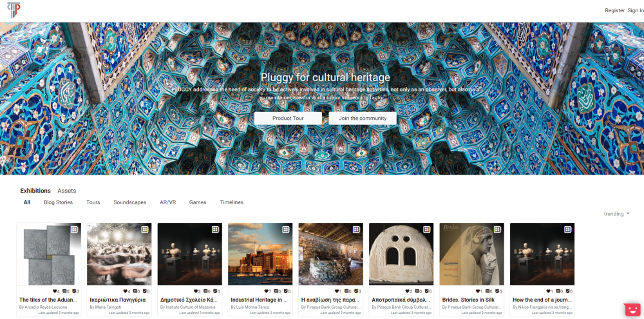Switch to the Exhibitions tab

(x=35, y=191)
